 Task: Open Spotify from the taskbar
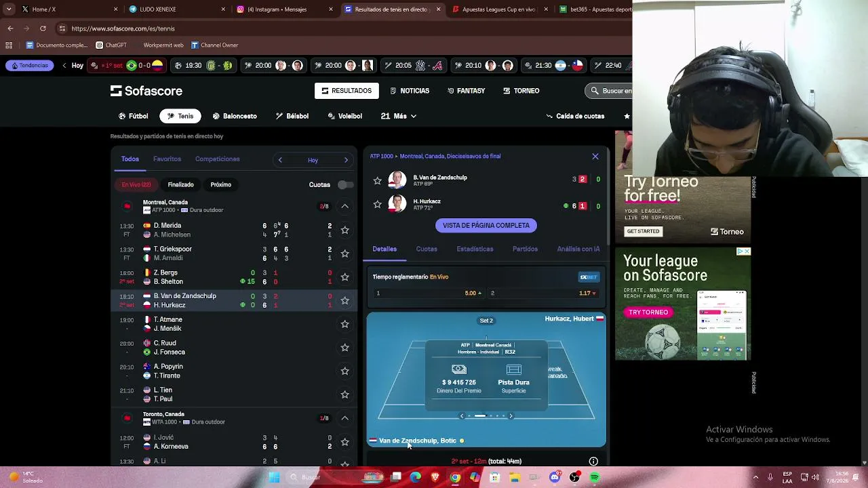coord(595,477)
